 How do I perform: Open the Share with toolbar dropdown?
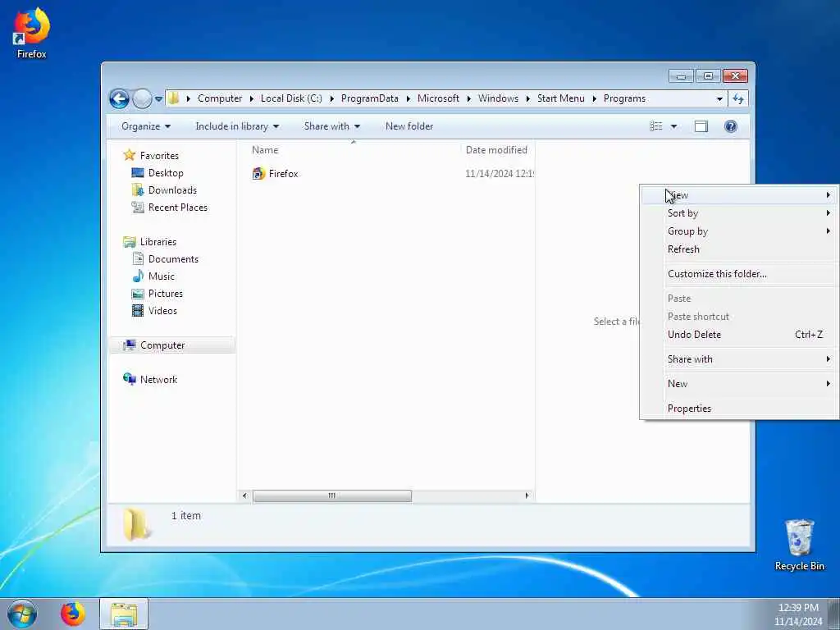click(x=332, y=126)
